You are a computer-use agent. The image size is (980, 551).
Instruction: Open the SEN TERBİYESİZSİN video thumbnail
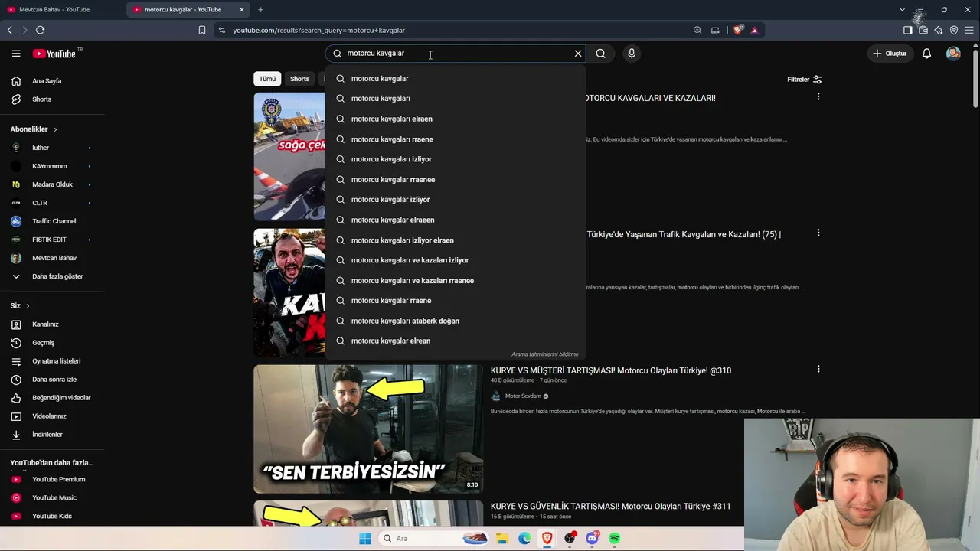click(368, 429)
